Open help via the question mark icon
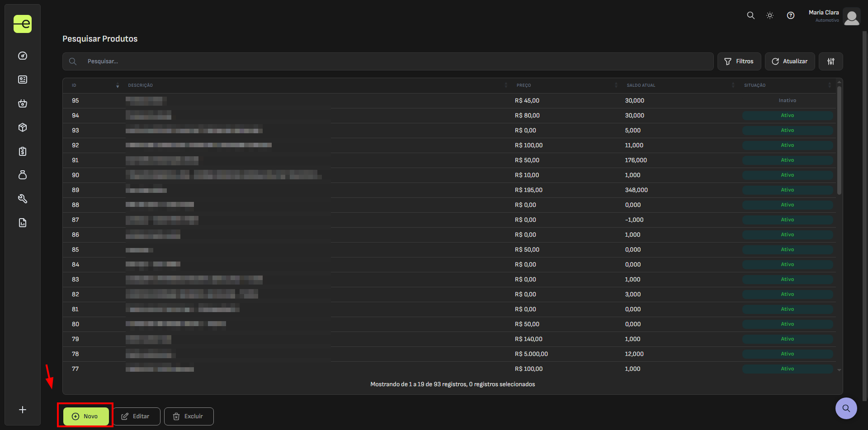Screen dimensions: 868x430 click(x=791, y=15)
